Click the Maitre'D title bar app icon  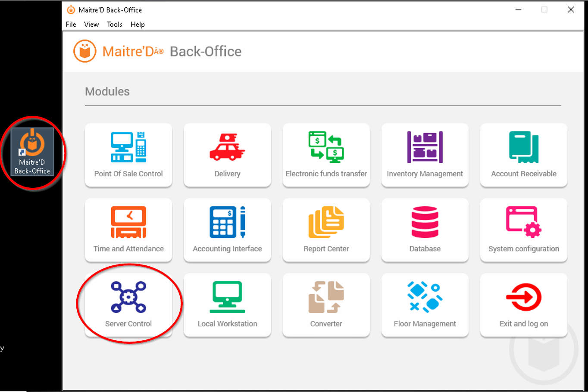point(71,9)
